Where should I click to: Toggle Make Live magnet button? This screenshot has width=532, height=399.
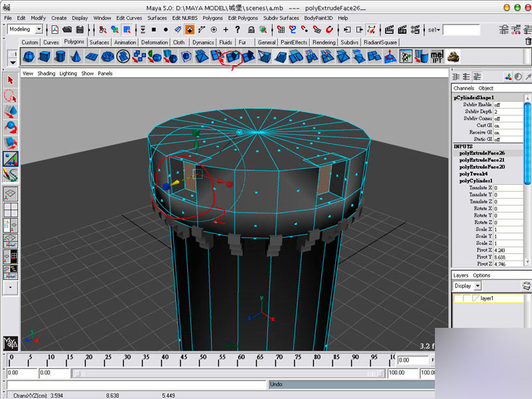tap(329, 30)
